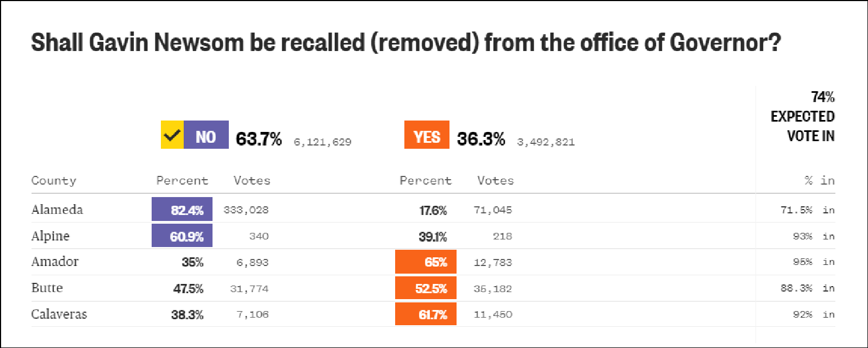868x348 pixels.
Task: Click the "% in" column header
Action: (x=820, y=181)
